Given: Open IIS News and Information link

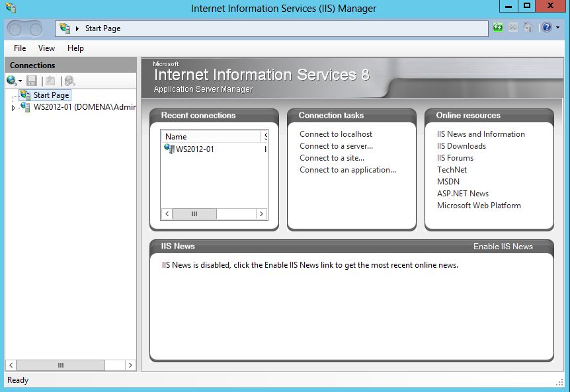Looking at the screenshot, I should click(x=481, y=134).
